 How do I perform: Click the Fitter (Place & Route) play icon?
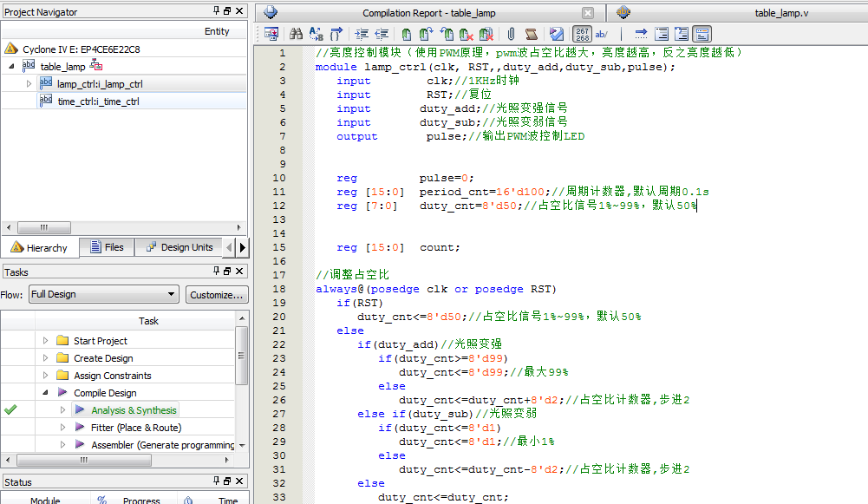click(x=80, y=427)
